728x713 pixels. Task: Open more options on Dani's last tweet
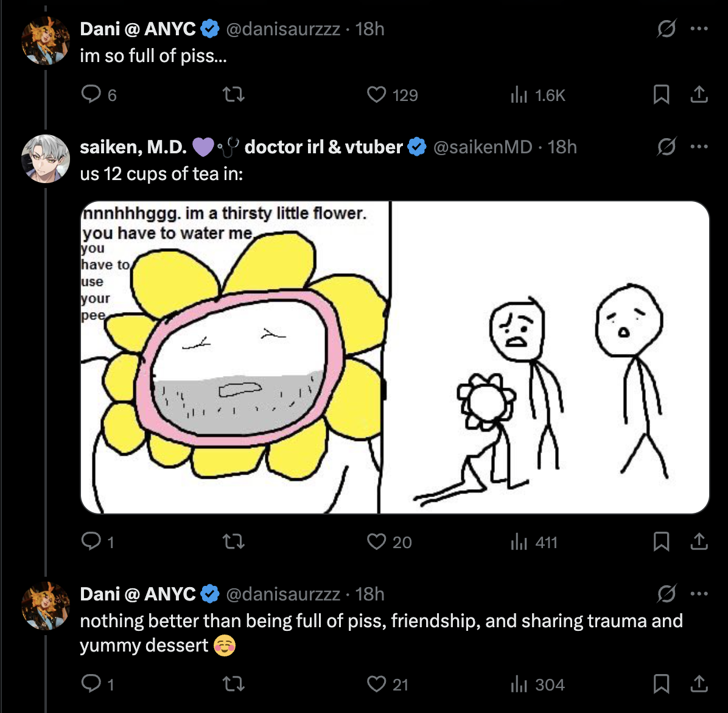[699, 594]
